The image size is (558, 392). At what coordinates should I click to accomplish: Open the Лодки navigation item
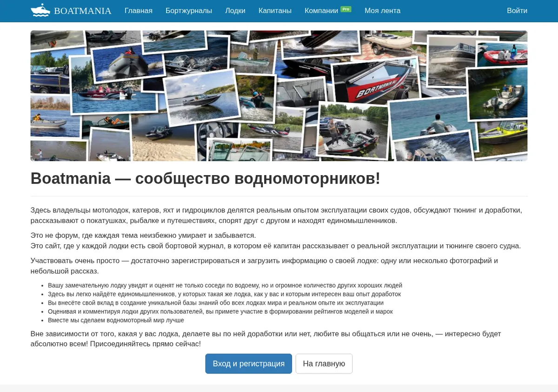pos(235,11)
